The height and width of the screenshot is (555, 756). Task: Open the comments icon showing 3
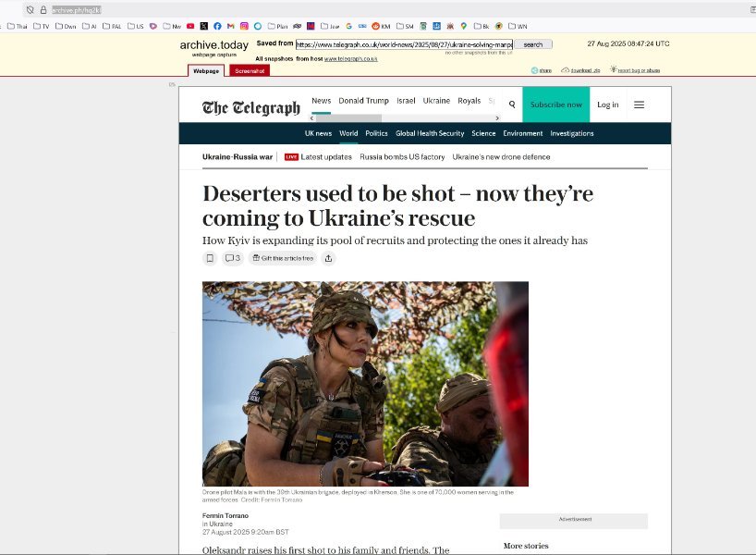(x=232, y=258)
